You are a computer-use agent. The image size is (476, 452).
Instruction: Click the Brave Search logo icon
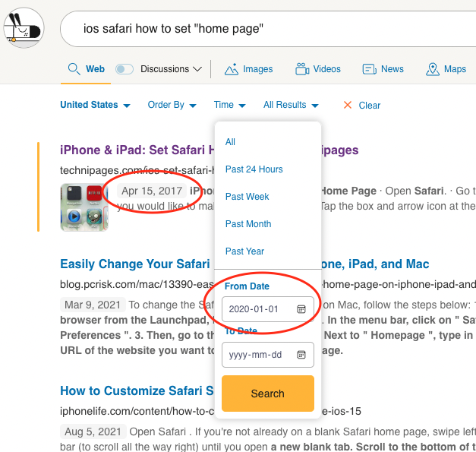click(x=23, y=28)
